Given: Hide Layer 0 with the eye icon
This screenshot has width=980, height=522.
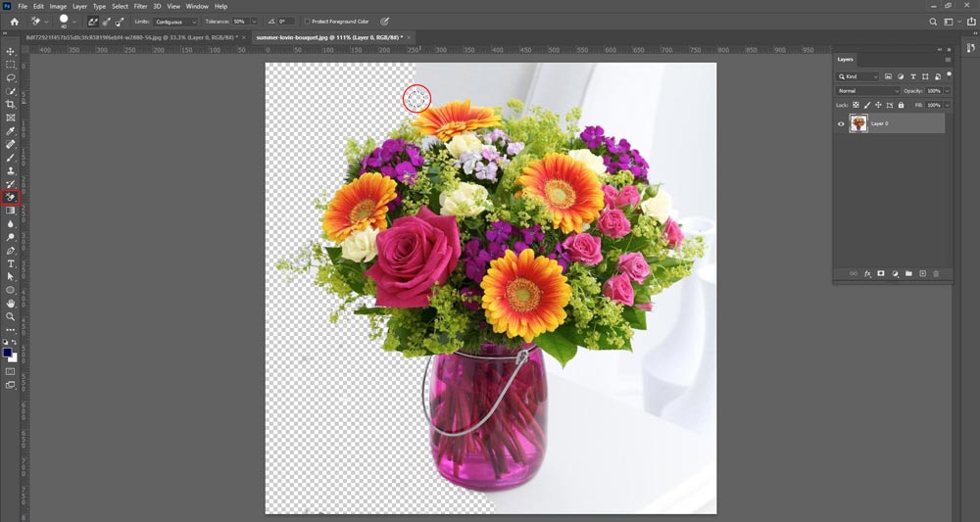Looking at the screenshot, I should point(841,123).
